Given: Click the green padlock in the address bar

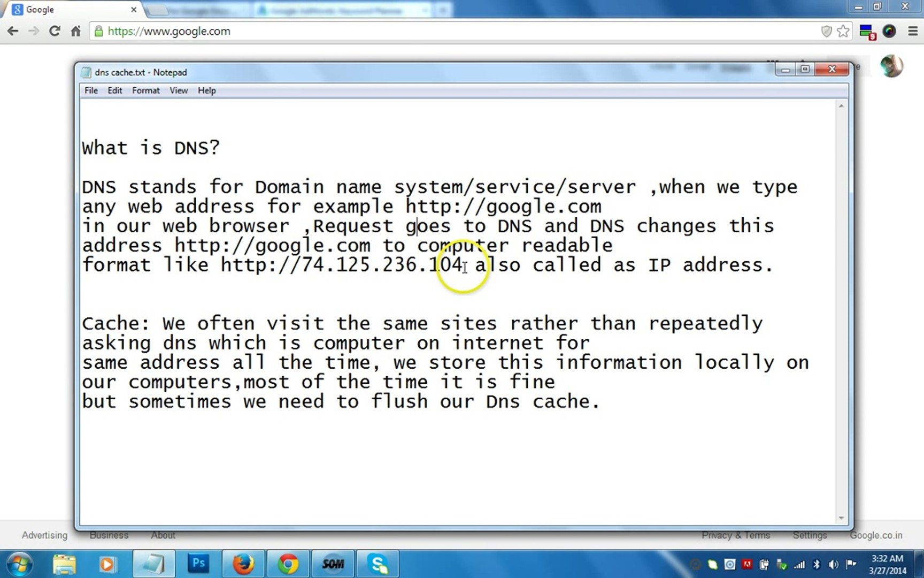Looking at the screenshot, I should (98, 31).
